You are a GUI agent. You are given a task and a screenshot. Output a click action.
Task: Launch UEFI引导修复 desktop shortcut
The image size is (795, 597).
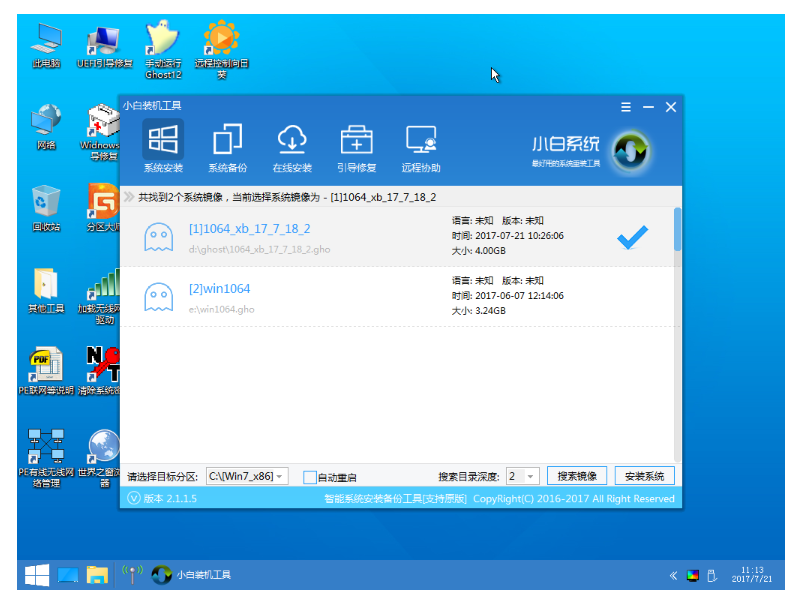104,46
